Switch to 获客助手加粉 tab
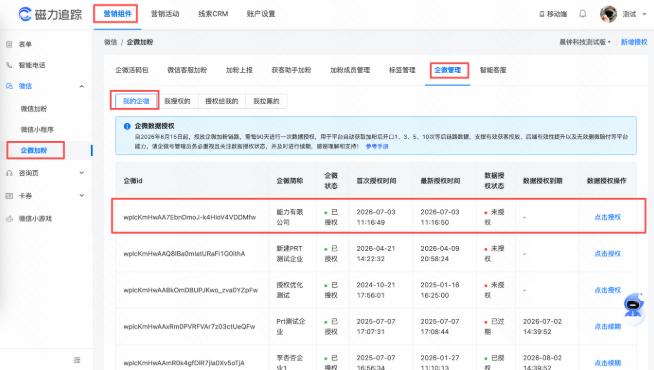 click(x=292, y=70)
